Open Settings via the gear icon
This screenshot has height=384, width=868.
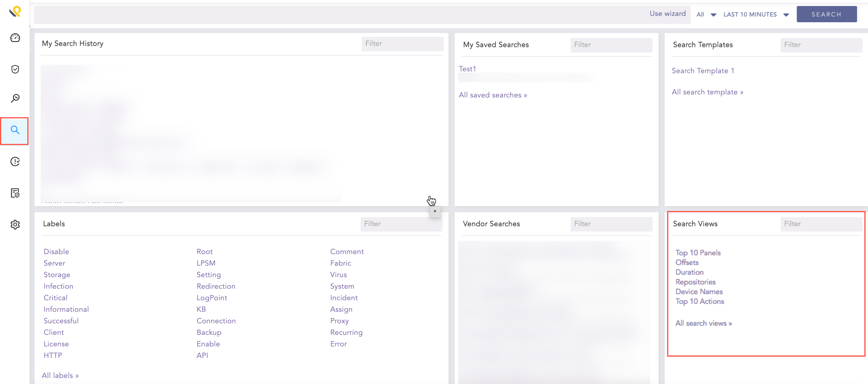[15, 225]
